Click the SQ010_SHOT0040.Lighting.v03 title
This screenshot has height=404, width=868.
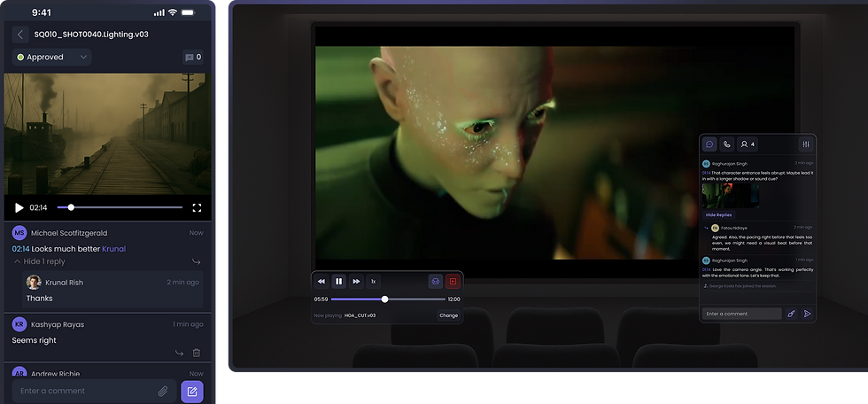91,35
